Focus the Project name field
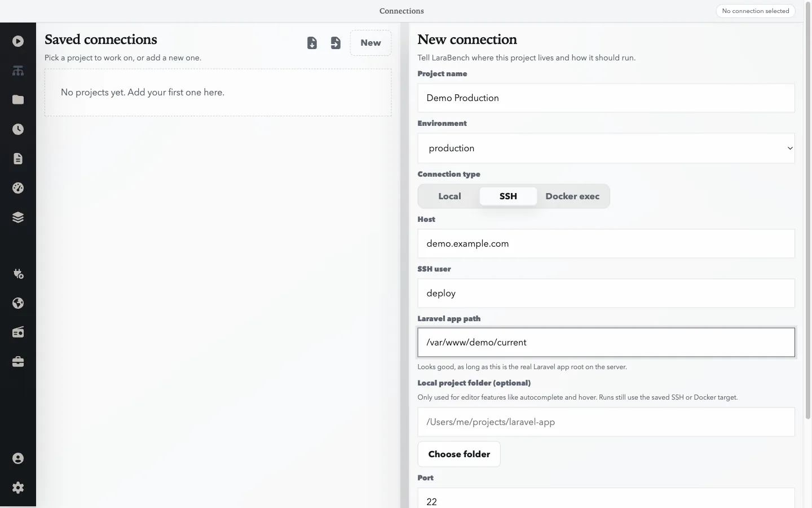This screenshot has width=812, height=508. [x=606, y=98]
